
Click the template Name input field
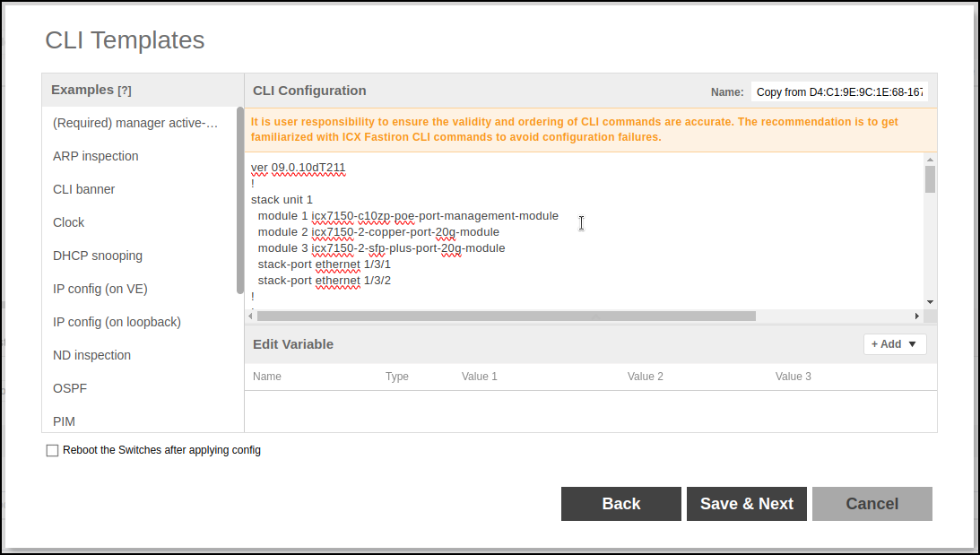click(x=839, y=91)
